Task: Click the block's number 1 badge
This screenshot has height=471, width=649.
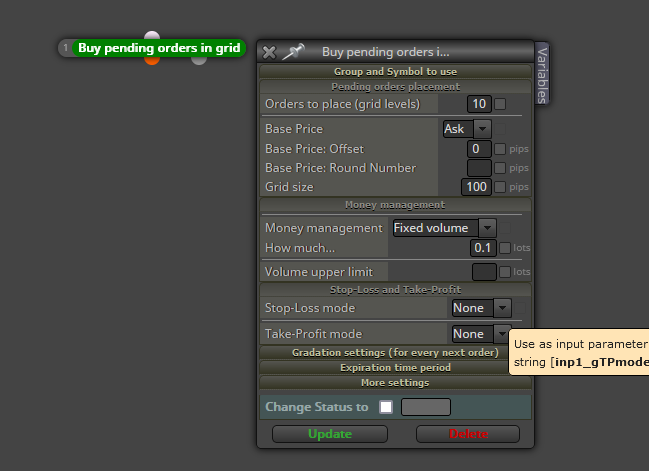Action: click(65, 48)
